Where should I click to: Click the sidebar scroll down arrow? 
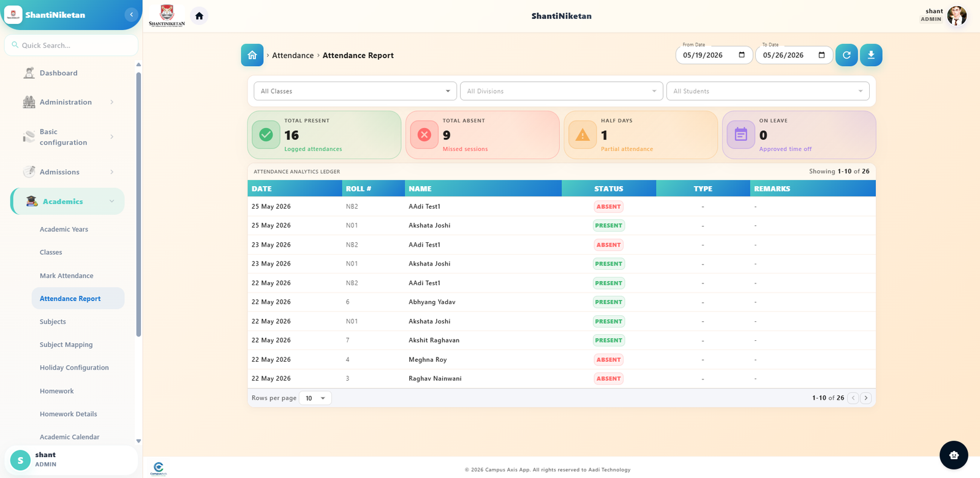pos(138,441)
